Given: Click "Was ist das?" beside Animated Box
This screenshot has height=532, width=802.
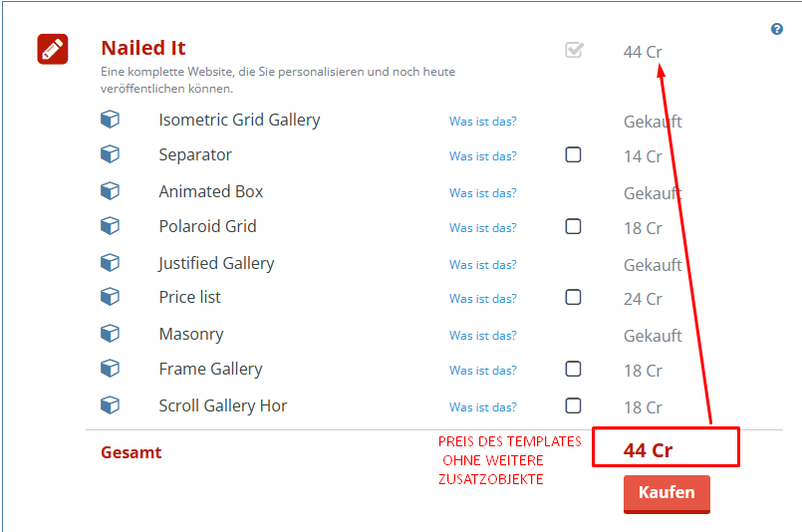Looking at the screenshot, I should pyautogui.click(x=483, y=193).
